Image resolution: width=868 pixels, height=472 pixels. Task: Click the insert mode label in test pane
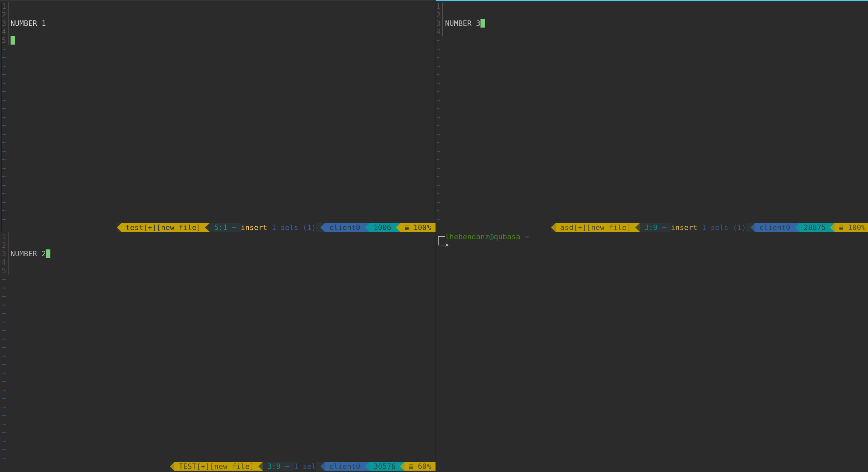click(254, 228)
